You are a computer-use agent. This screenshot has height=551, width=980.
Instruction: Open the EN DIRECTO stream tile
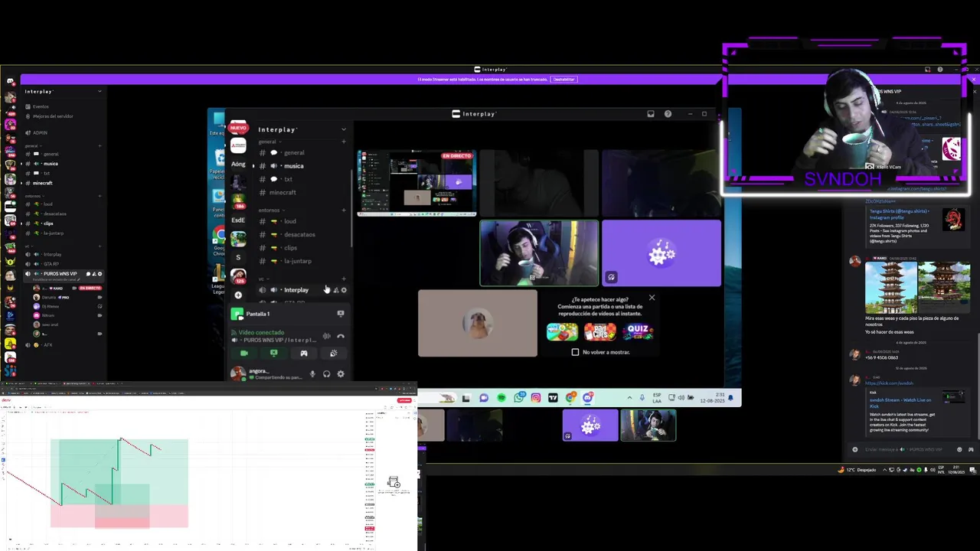click(x=417, y=183)
